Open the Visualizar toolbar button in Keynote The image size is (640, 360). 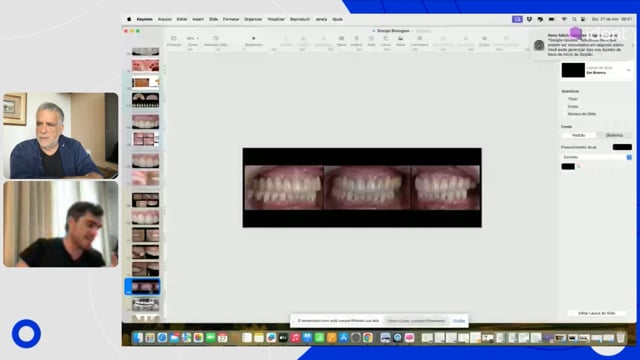[x=173, y=40]
